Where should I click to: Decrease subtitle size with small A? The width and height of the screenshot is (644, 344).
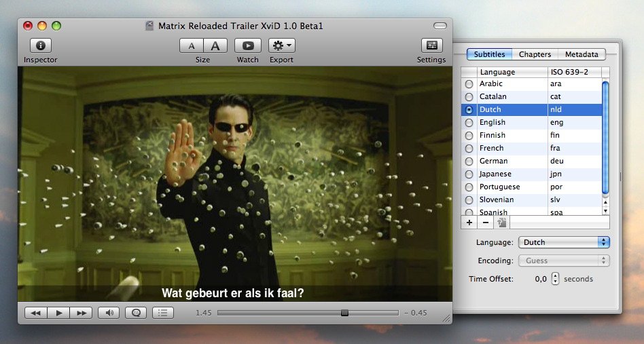(x=192, y=45)
